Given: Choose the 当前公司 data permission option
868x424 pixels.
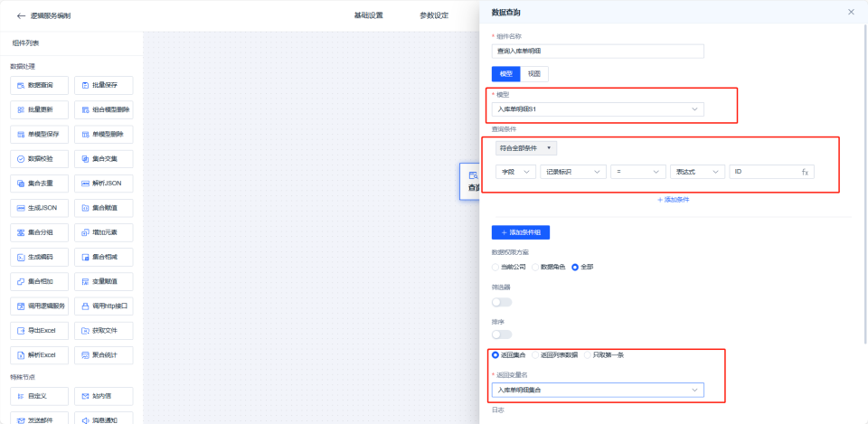Looking at the screenshot, I should pyautogui.click(x=508, y=267).
